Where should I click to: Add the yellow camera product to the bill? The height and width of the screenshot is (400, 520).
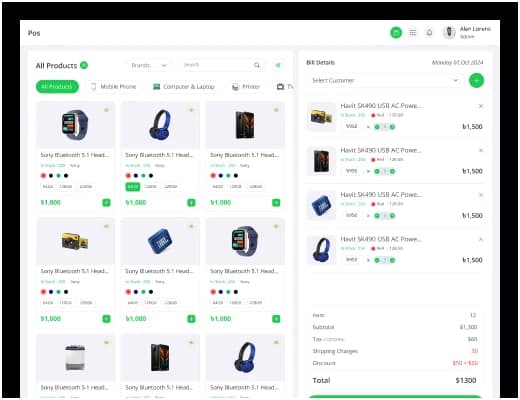pyautogui.click(x=106, y=319)
